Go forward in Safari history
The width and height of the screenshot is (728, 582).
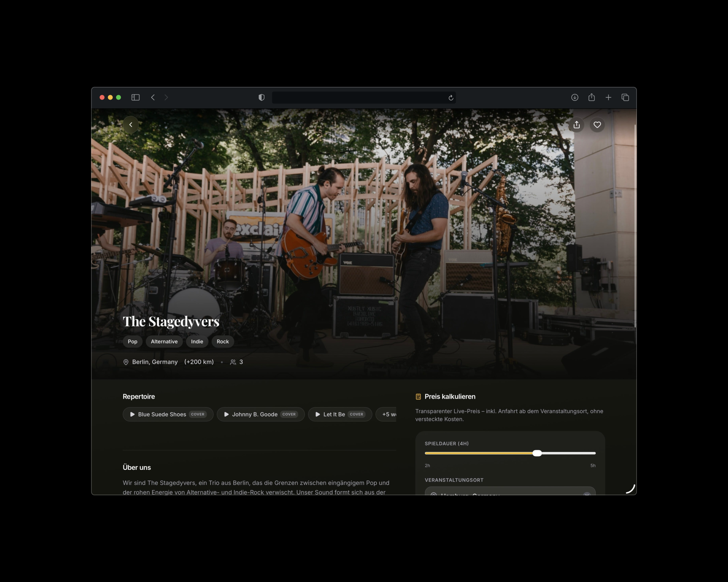tap(166, 97)
